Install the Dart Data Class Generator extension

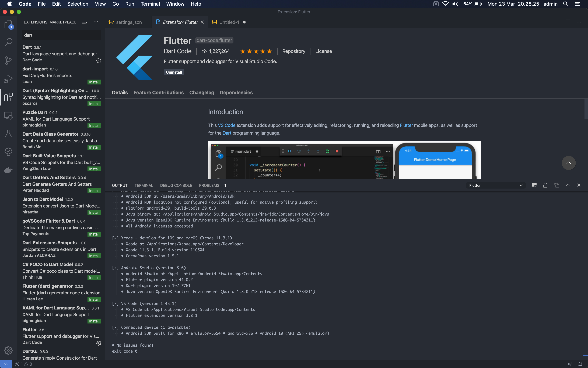[94, 147]
